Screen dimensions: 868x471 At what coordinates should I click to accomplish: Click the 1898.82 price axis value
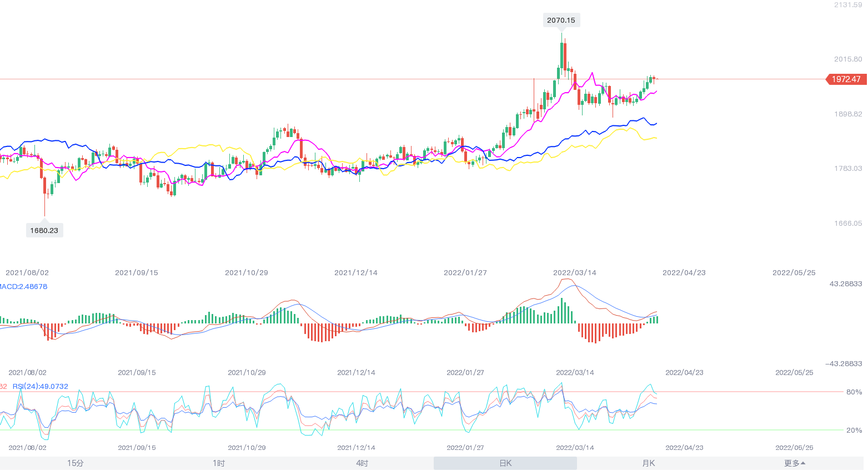click(848, 114)
